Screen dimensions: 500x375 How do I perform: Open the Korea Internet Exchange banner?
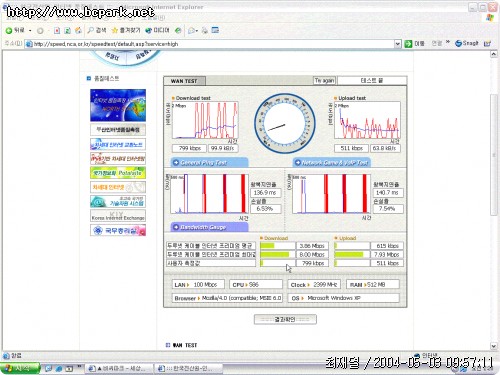pyautogui.click(x=118, y=216)
